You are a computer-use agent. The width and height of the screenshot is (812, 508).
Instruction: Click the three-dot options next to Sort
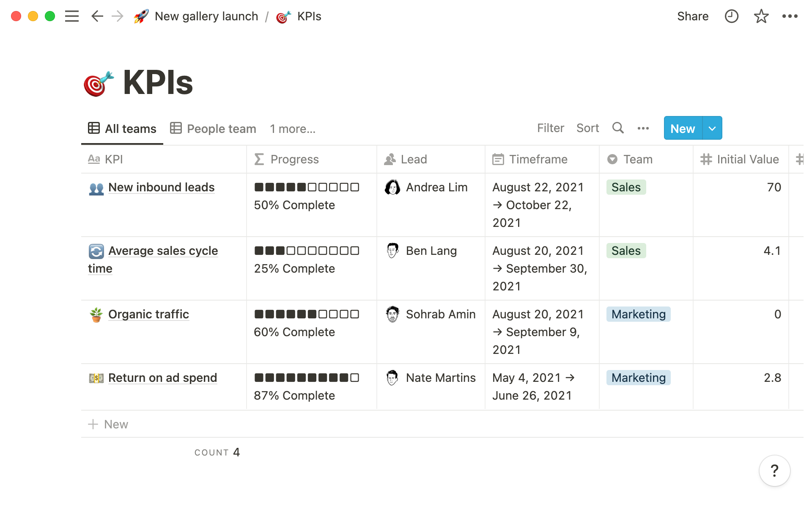tap(643, 128)
